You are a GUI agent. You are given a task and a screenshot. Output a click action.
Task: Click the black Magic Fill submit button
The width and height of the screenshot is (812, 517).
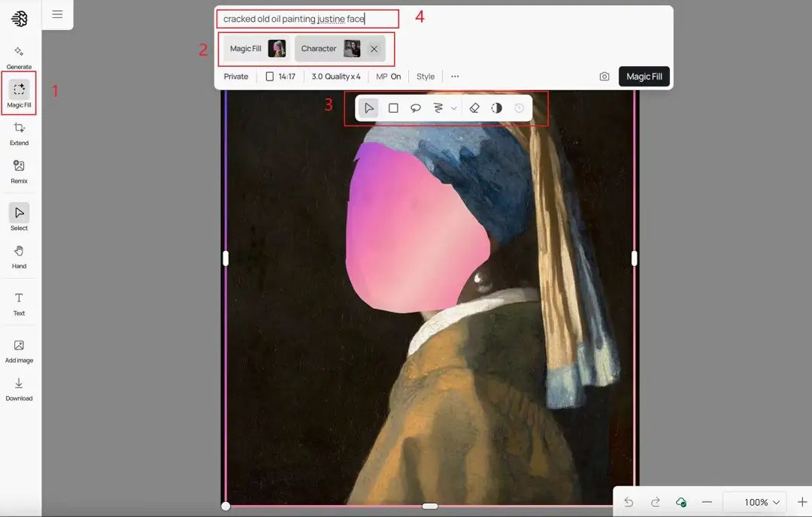[x=644, y=77]
